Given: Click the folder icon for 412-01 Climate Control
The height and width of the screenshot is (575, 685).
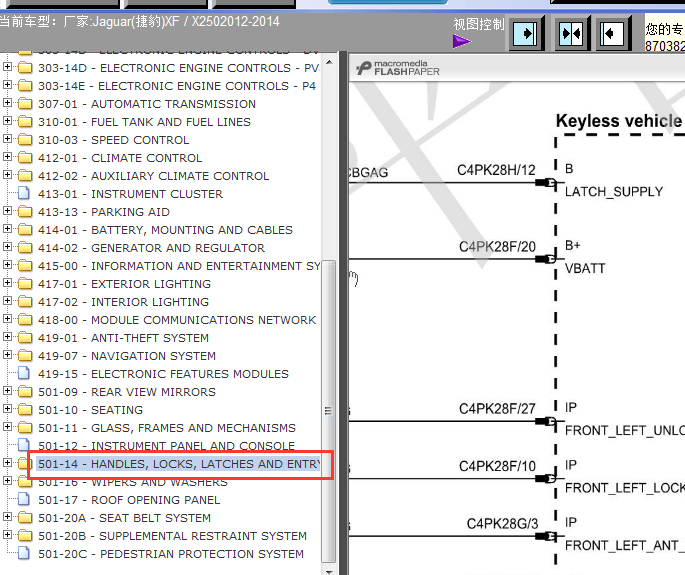Looking at the screenshot, I should click(x=25, y=157).
